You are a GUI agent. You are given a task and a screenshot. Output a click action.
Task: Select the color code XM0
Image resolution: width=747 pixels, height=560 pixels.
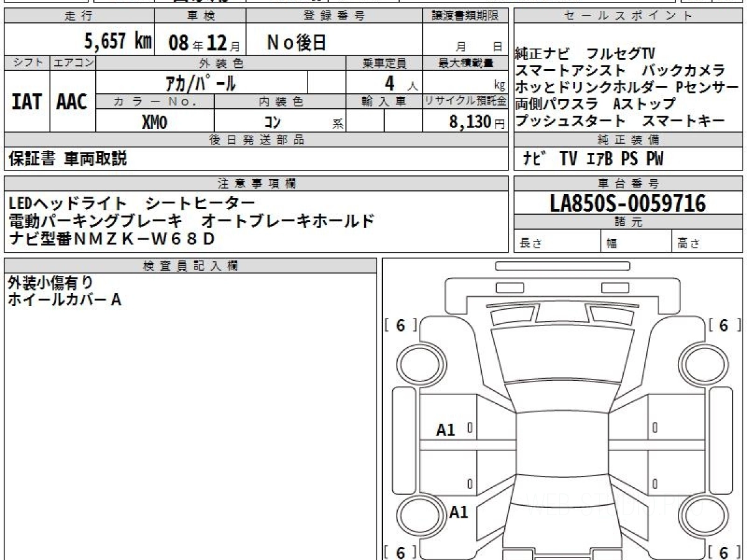(155, 121)
